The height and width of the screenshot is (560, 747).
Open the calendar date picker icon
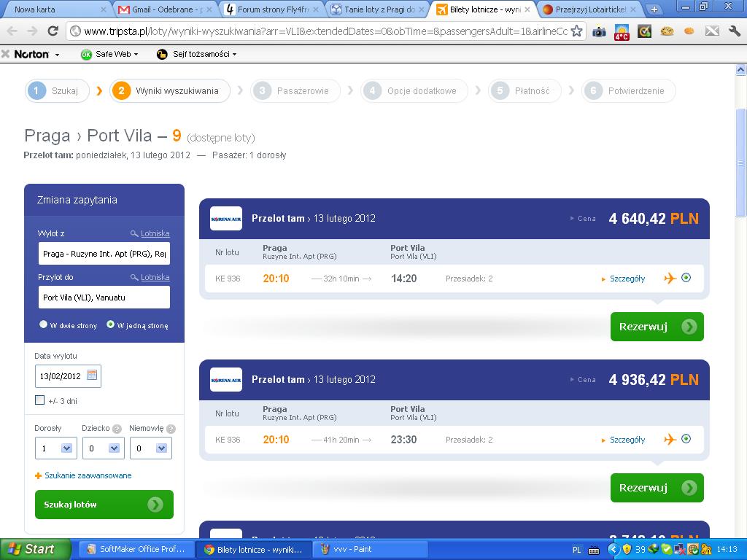(92, 376)
